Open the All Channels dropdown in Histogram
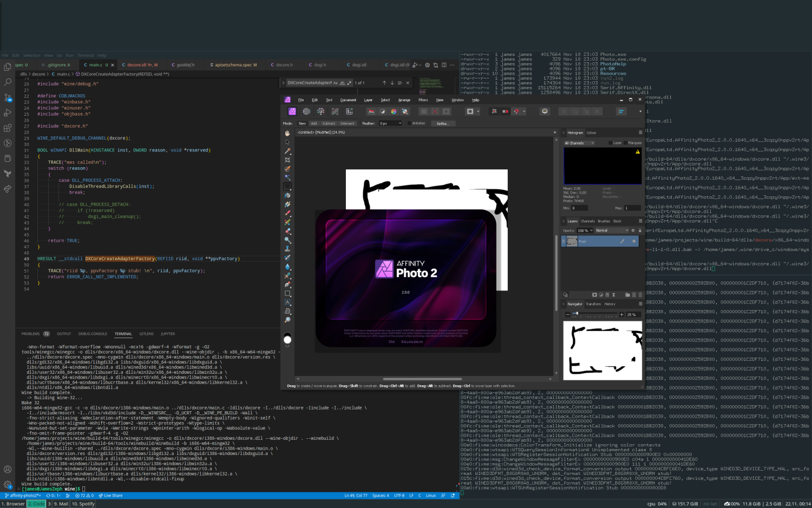 (578, 143)
